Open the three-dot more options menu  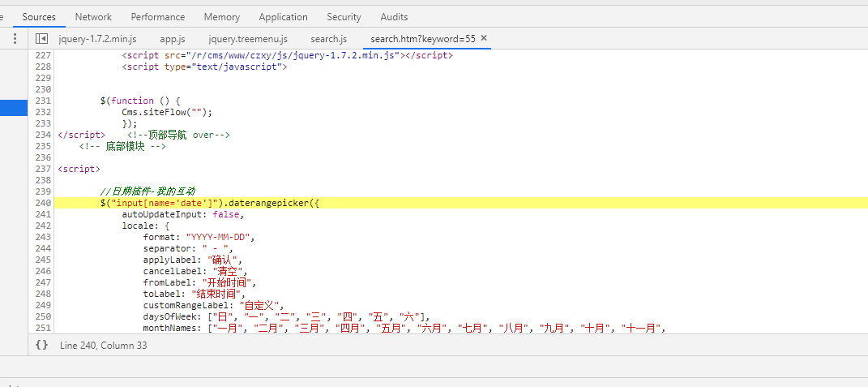click(15, 38)
